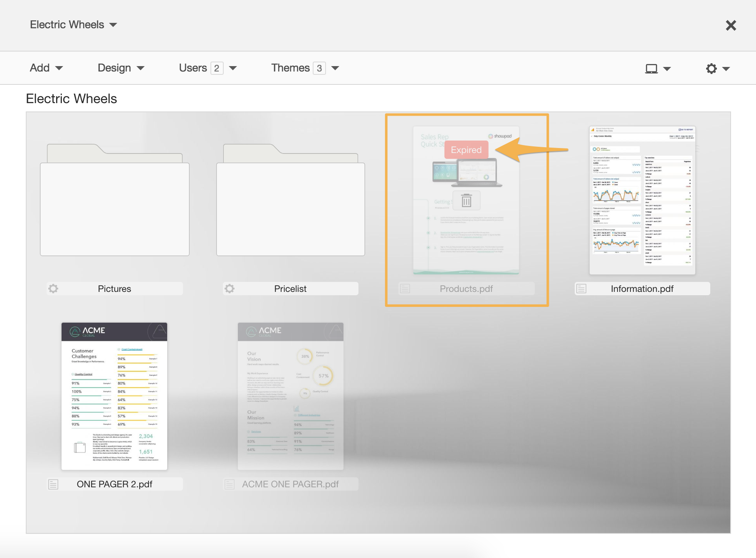Click the document icon beside Products.pdf

(x=405, y=289)
